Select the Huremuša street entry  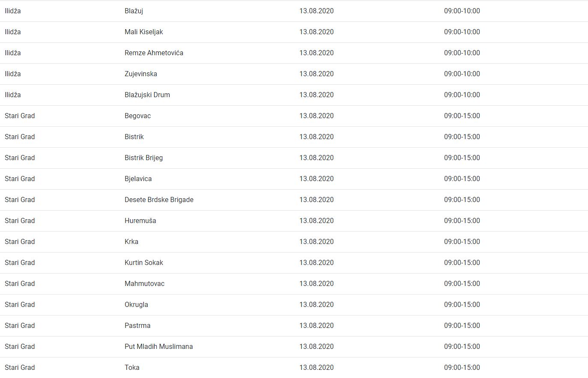point(140,221)
